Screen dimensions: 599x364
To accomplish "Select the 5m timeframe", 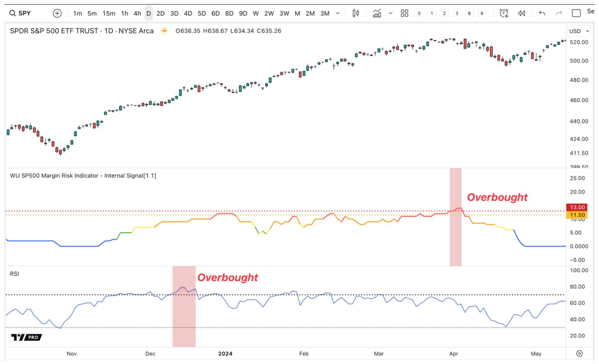I will pos(92,14).
